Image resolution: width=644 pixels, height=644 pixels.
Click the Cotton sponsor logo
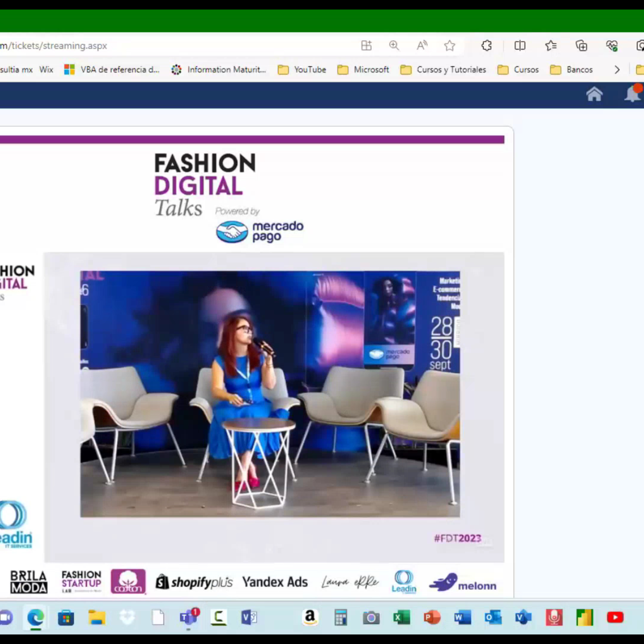click(128, 581)
